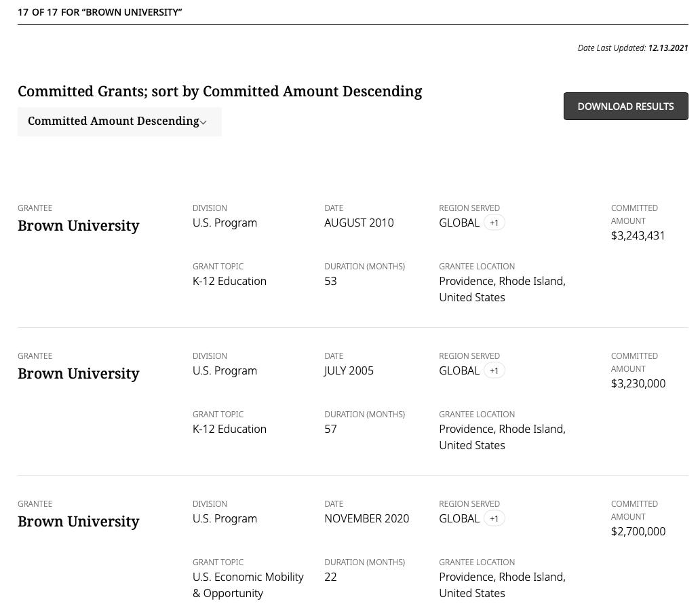
Task: Expand +1 regions for the August 2010 grant
Action: click(494, 223)
